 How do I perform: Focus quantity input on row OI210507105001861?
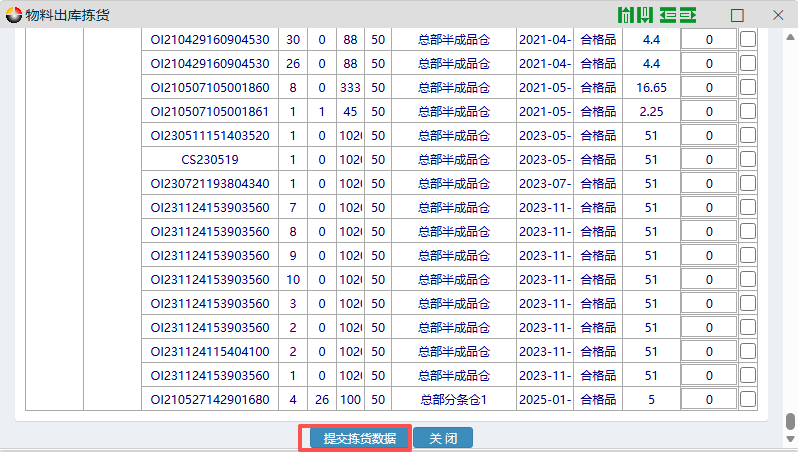[709, 112]
